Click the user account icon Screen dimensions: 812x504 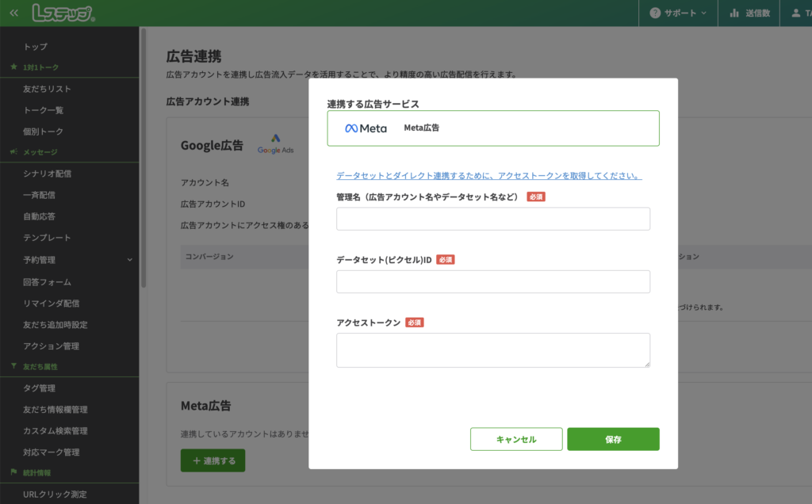795,13
